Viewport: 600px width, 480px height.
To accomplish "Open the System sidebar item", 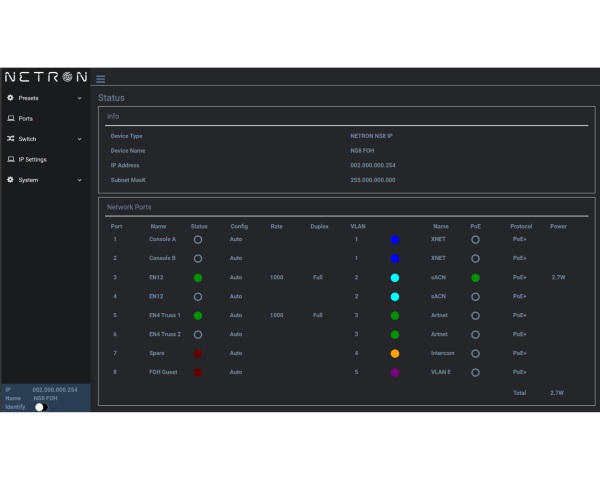I will coord(45,180).
